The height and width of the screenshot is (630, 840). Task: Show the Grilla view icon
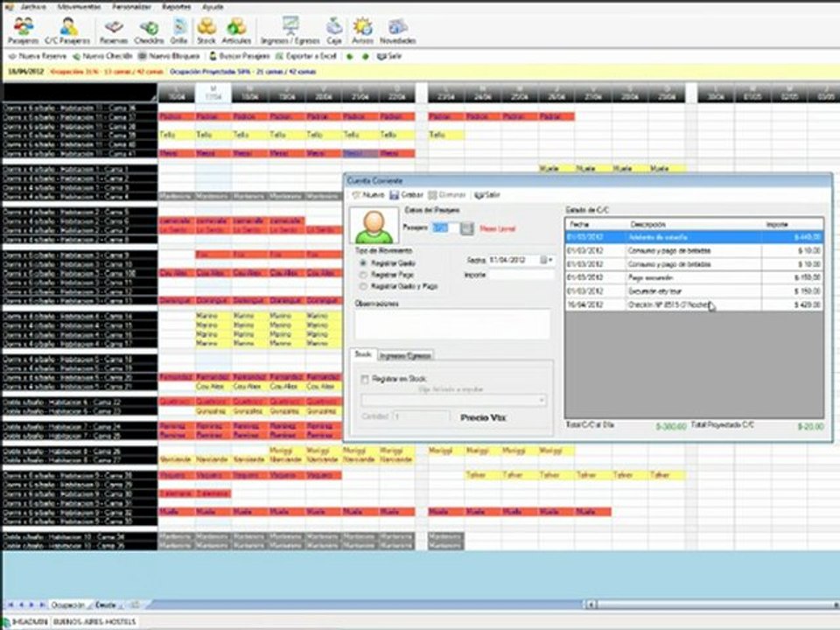click(x=178, y=31)
